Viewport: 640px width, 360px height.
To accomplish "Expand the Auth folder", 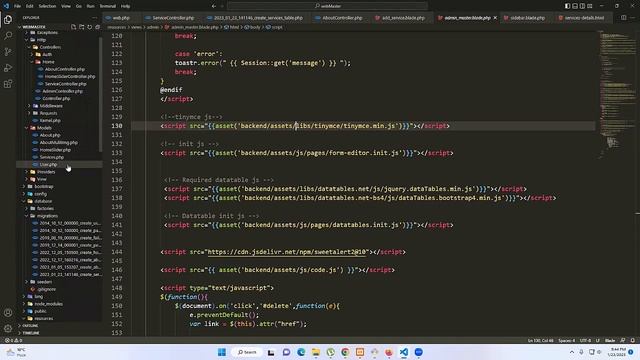I will 47,54.
